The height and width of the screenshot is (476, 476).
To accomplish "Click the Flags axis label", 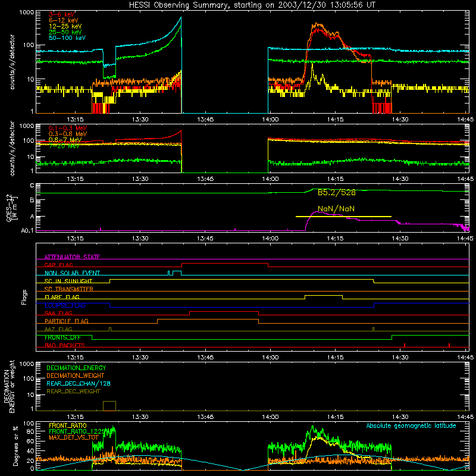I will coord(24,297).
